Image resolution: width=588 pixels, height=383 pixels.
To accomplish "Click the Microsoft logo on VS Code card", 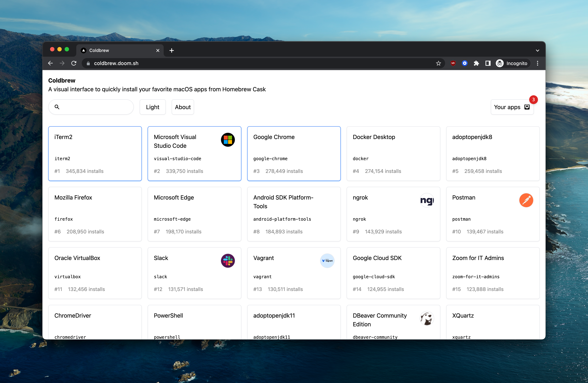I will click(228, 140).
